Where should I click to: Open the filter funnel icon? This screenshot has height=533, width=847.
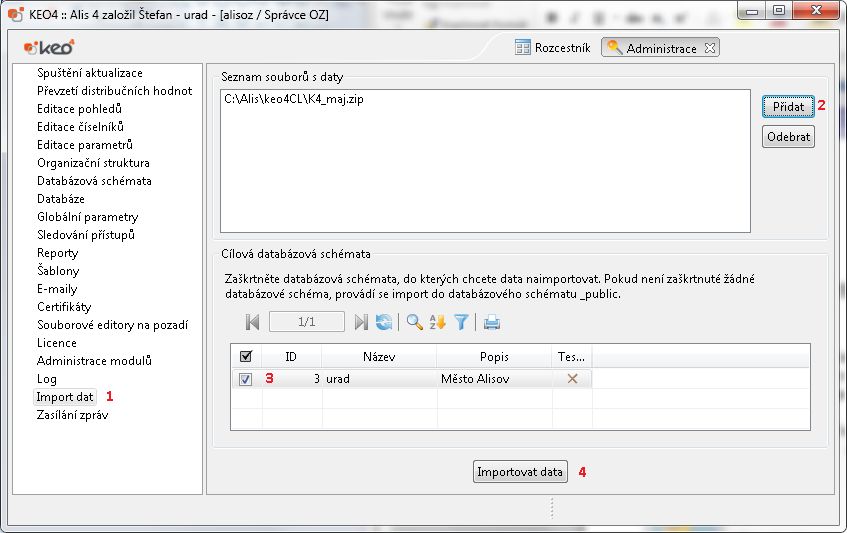point(461,322)
